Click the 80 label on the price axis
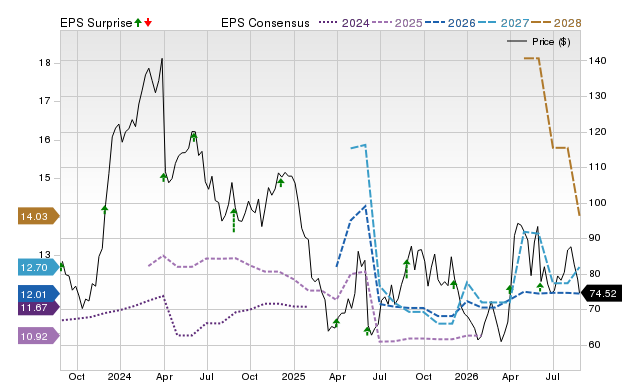This screenshot has width=640, height=382. 594,273
